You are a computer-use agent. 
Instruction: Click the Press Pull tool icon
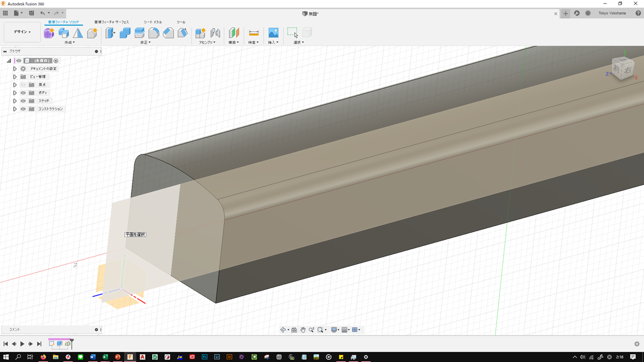point(110,33)
